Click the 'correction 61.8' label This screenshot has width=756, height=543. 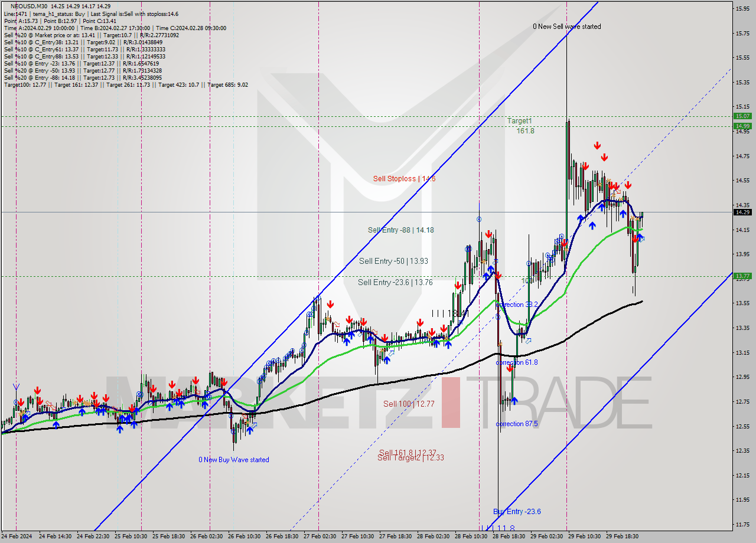click(517, 362)
